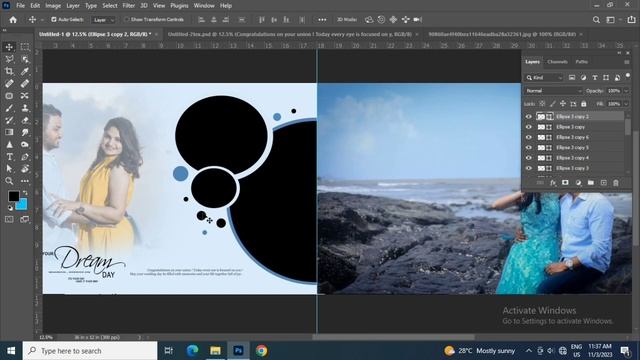
Task: Add a layer style with fx icon
Action: [553, 183]
